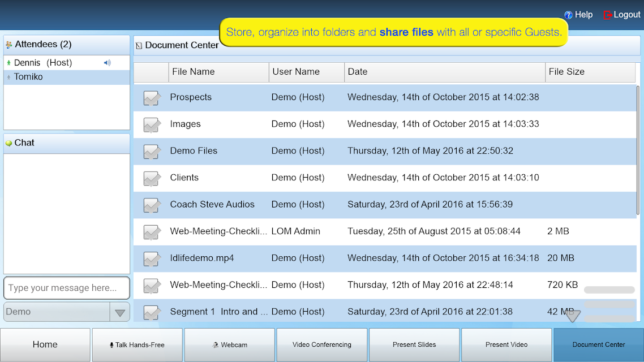644x362 pixels.
Task: Click the Document Center header icon
Action: [139, 45]
